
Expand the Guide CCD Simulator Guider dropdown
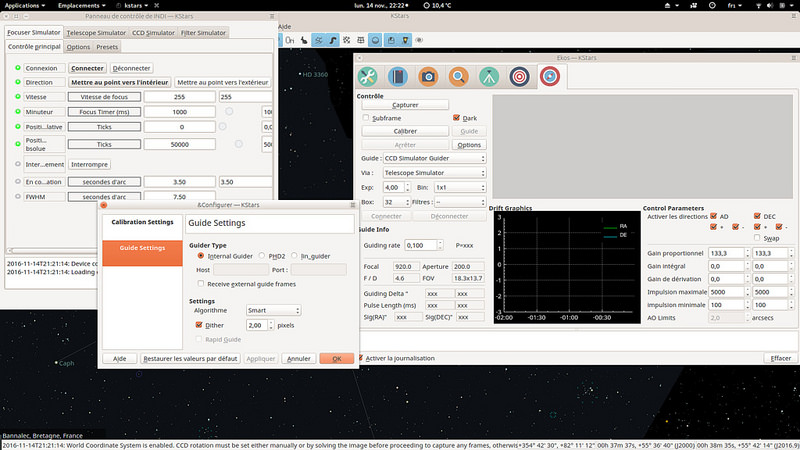(435, 158)
